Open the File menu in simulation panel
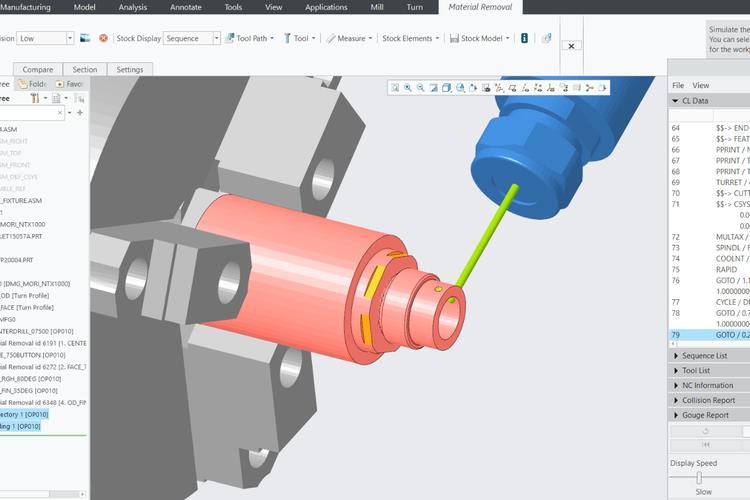 pyautogui.click(x=678, y=85)
